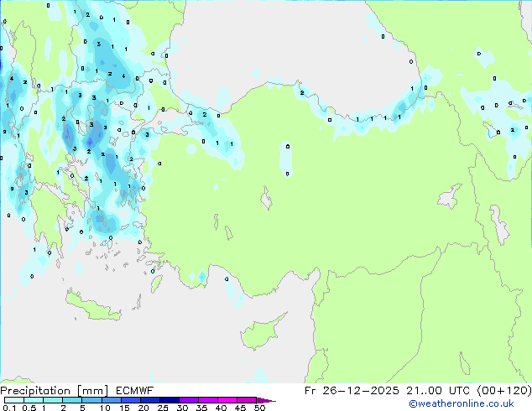Screen dimensions: 532x411
Task: Click the legend value label "0.5"
Action: click(x=29, y=408)
